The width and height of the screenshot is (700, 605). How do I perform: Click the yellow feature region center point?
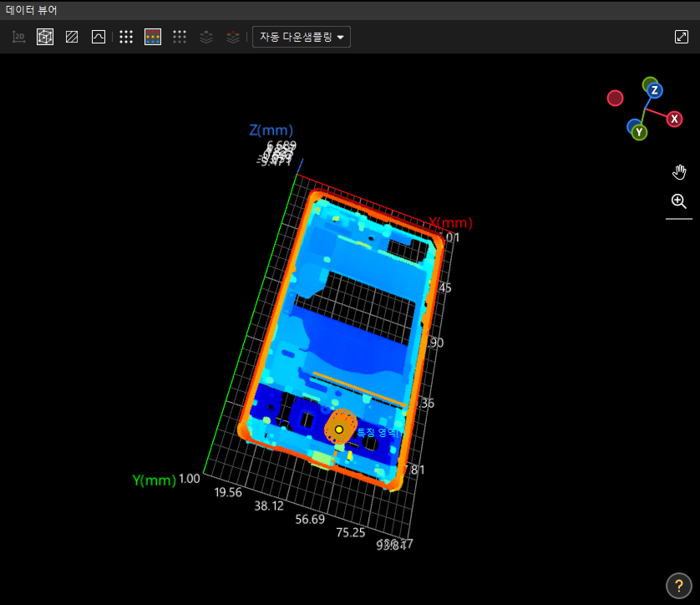[x=339, y=430]
